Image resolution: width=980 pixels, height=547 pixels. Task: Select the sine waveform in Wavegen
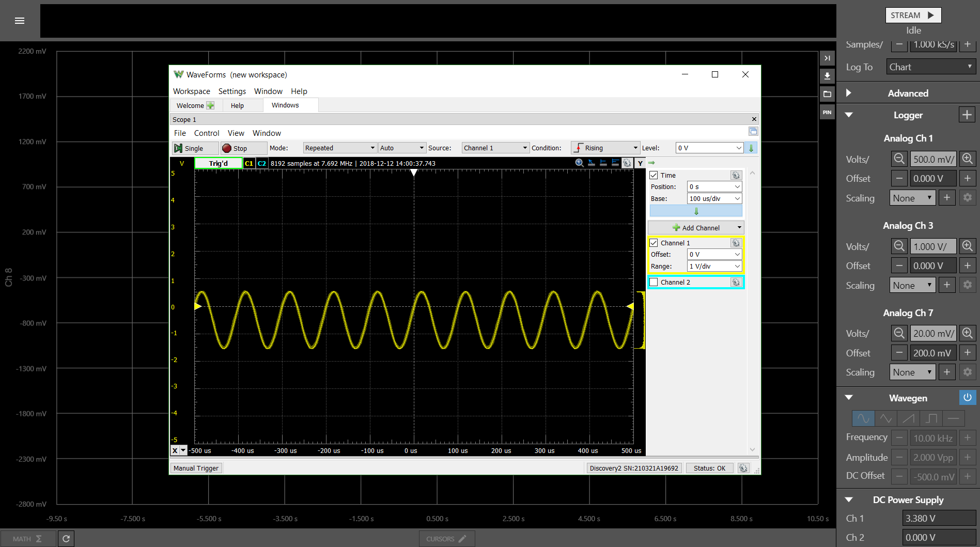[x=863, y=418]
